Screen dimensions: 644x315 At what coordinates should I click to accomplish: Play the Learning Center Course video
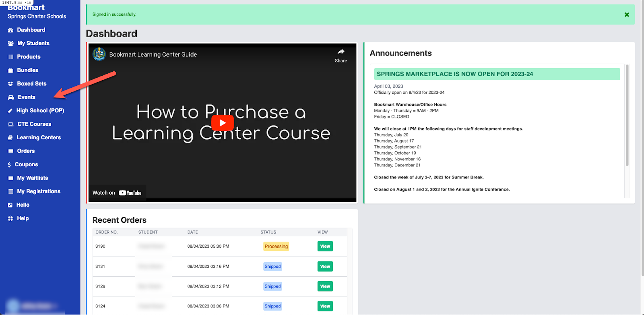(222, 123)
